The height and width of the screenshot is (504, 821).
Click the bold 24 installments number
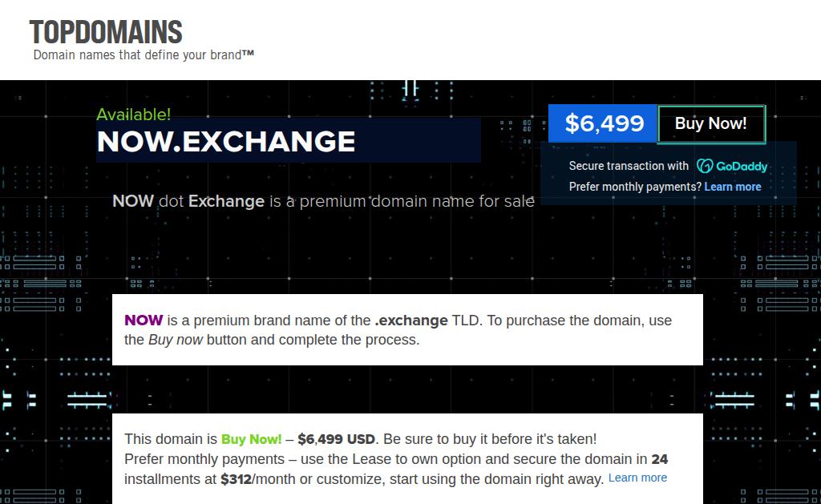click(659, 460)
